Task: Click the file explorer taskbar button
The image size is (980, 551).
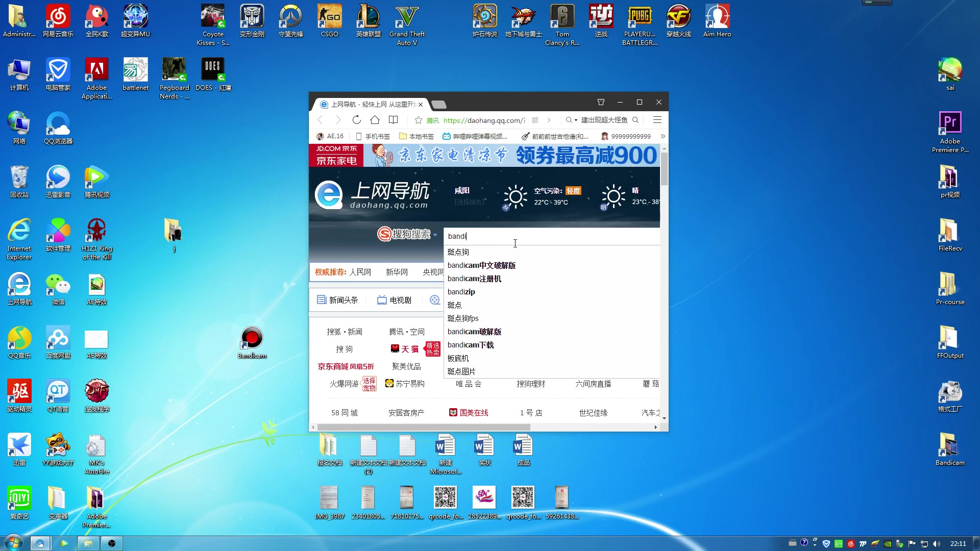Action: [88, 543]
